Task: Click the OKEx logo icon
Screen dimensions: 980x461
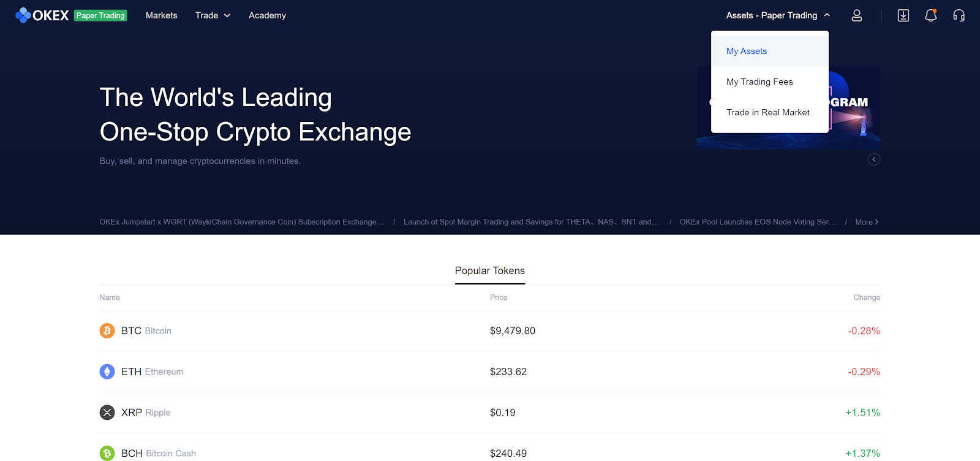Action: click(23, 15)
